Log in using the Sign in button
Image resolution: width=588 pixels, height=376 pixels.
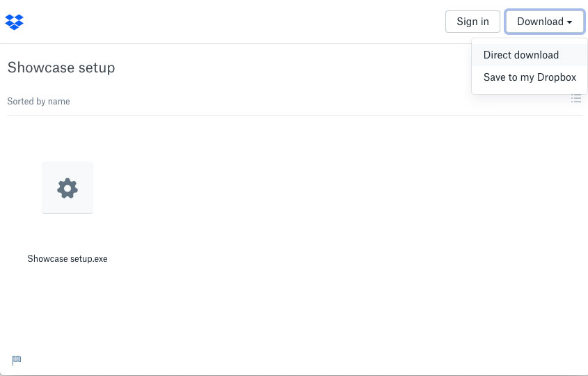pyautogui.click(x=472, y=22)
